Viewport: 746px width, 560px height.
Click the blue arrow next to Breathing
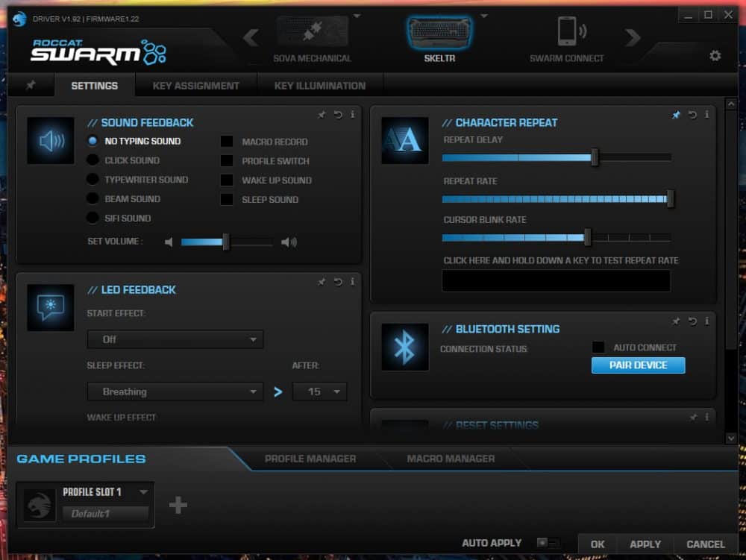[278, 391]
